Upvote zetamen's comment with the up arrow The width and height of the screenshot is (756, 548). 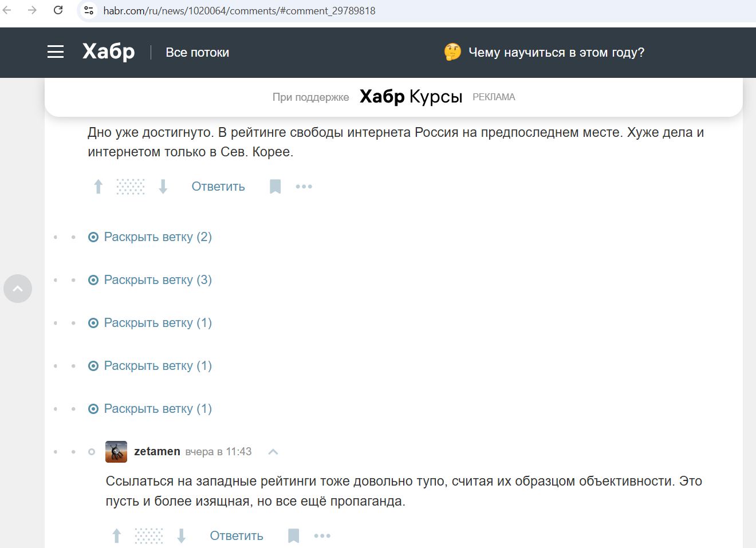click(116, 535)
